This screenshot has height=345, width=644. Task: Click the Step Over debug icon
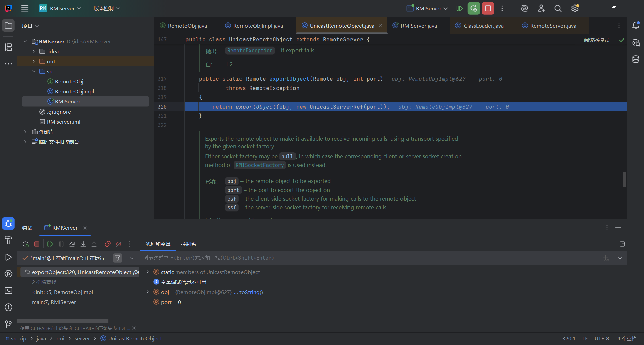72,244
